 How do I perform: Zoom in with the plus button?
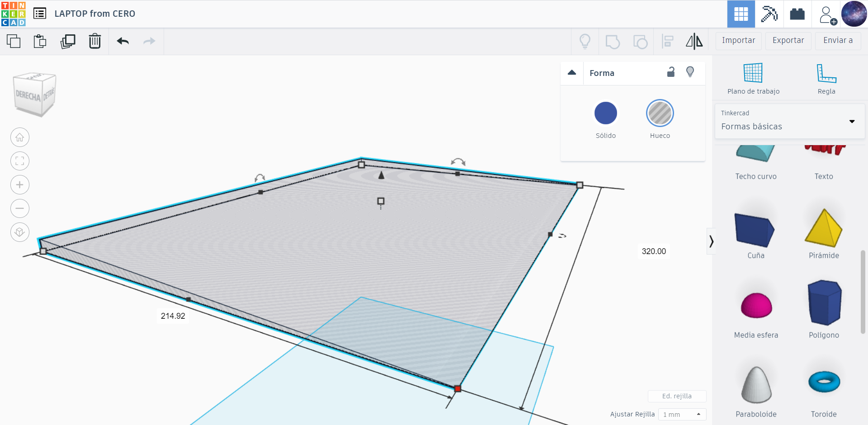pos(20,185)
